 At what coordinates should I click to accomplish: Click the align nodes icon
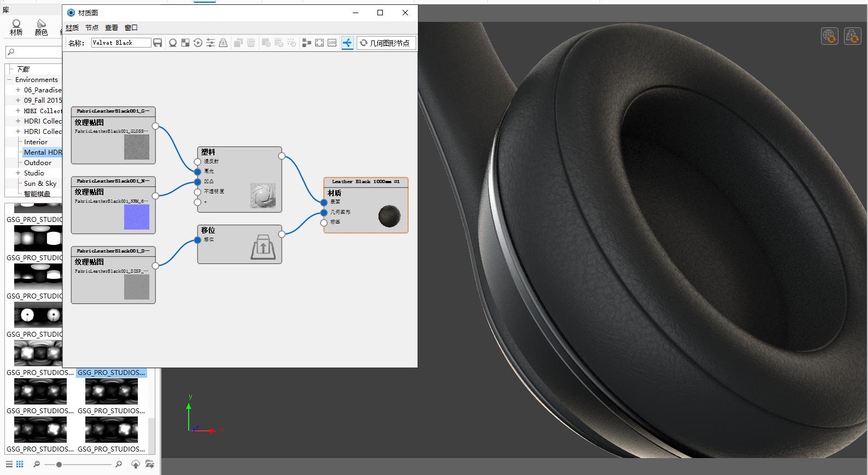pos(307,43)
